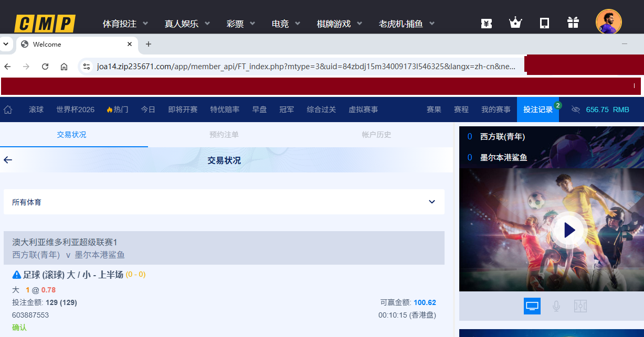Toggle balance visibility eye icon
The image size is (644, 337).
coord(576,110)
